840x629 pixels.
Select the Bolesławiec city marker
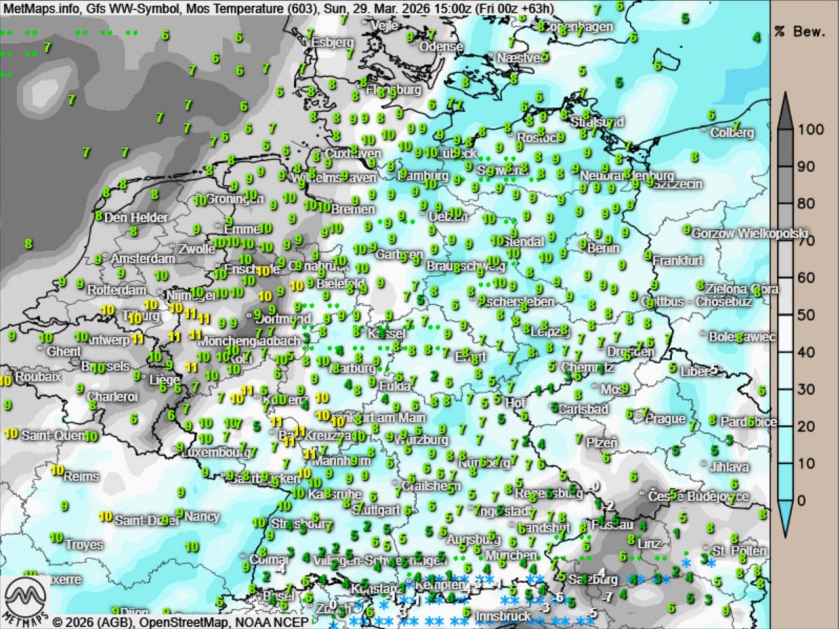click(703, 335)
